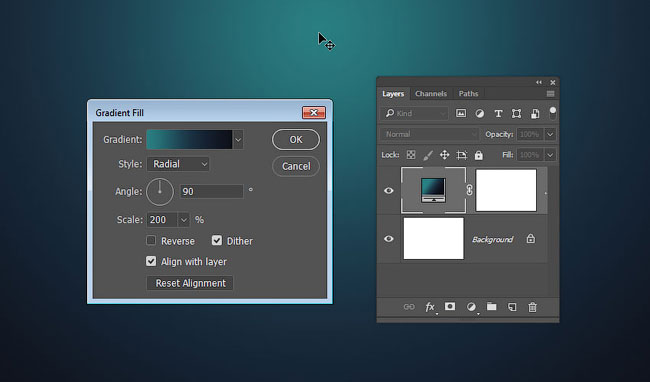
Task: Open the Opacity slider dropdown
Action: pyautogui.click(x=550, y=134)
